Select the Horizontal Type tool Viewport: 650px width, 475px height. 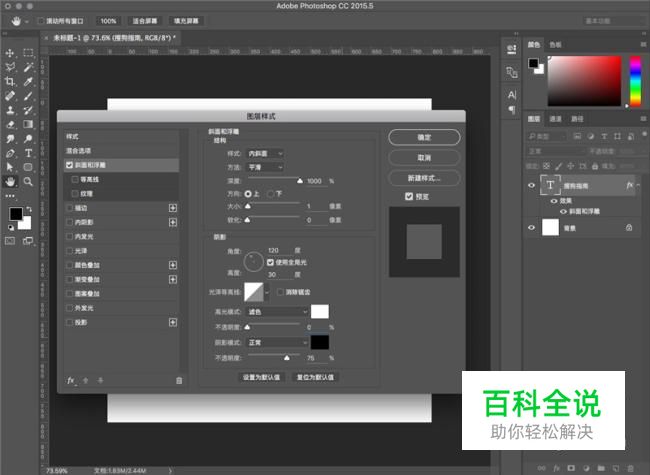pos(28,153)
